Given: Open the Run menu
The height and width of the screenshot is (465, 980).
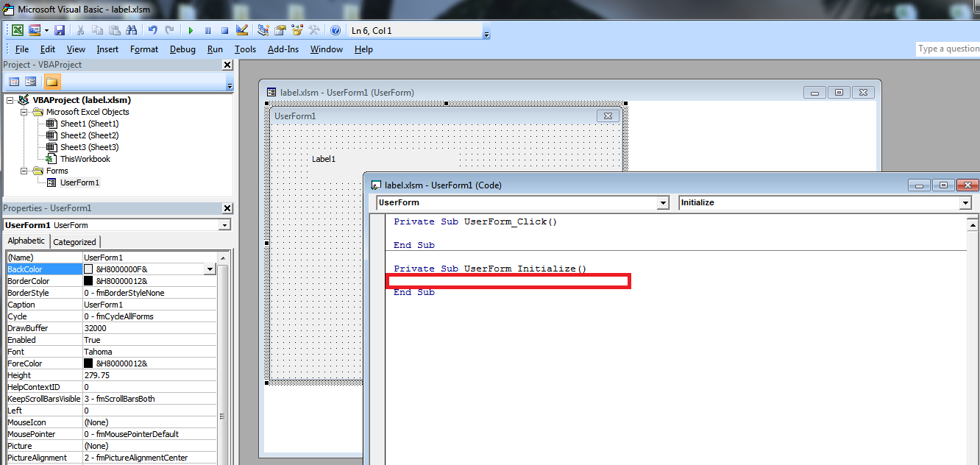Looking at the screenshot, I should (215, 49).
